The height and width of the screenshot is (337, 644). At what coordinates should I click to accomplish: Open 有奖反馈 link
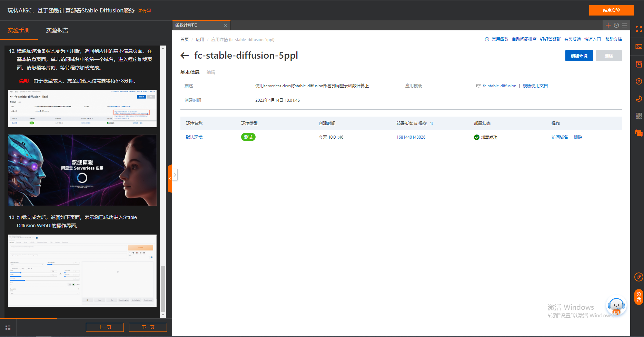[573, 39]
